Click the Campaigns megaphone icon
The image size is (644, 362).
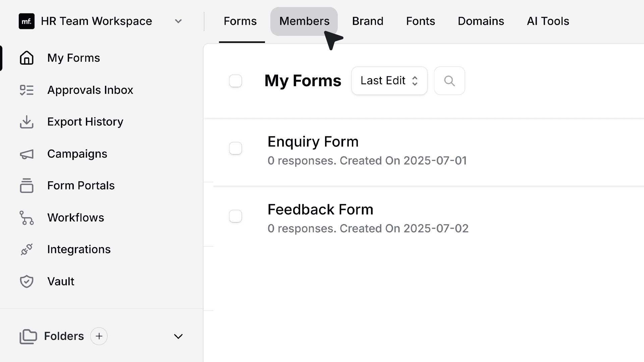[x=26, y=154]
